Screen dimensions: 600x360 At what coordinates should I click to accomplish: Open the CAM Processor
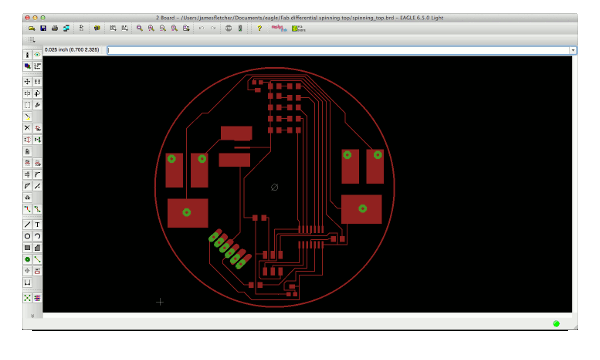point(66,28)
